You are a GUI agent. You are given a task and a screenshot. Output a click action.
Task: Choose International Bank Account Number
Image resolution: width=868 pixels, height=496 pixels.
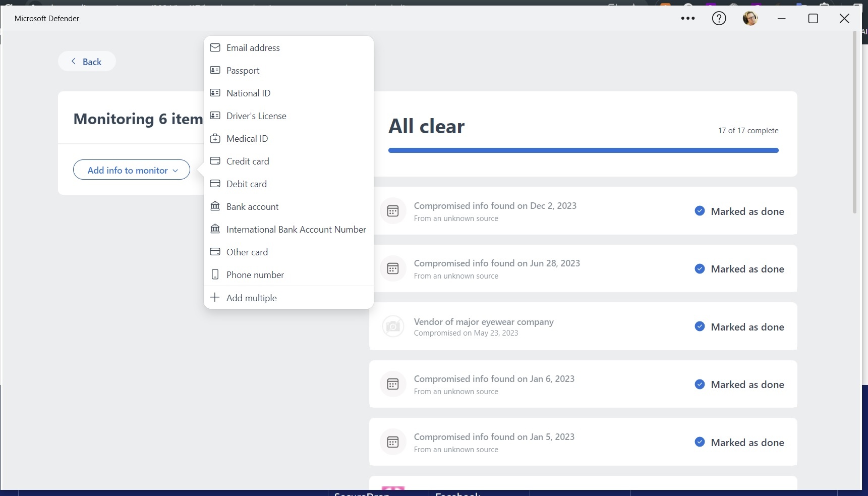pyautogui.click(x=288, y=229)
